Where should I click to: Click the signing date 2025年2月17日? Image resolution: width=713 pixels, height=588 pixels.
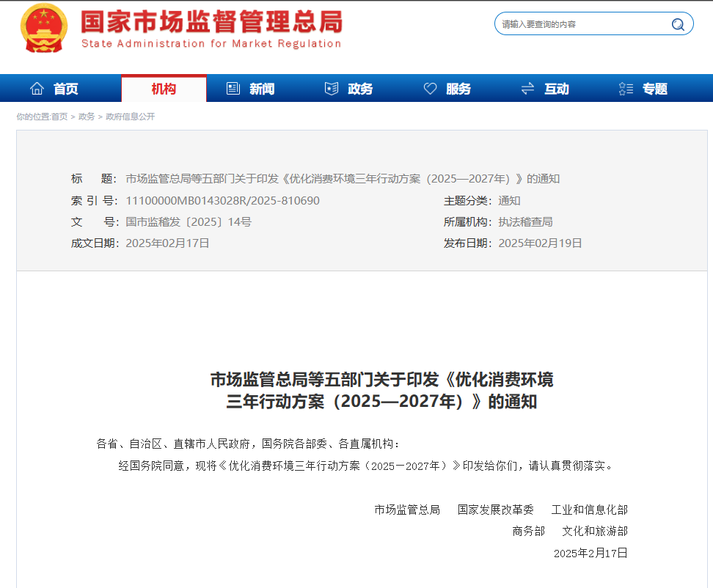[x=590, y=553]
